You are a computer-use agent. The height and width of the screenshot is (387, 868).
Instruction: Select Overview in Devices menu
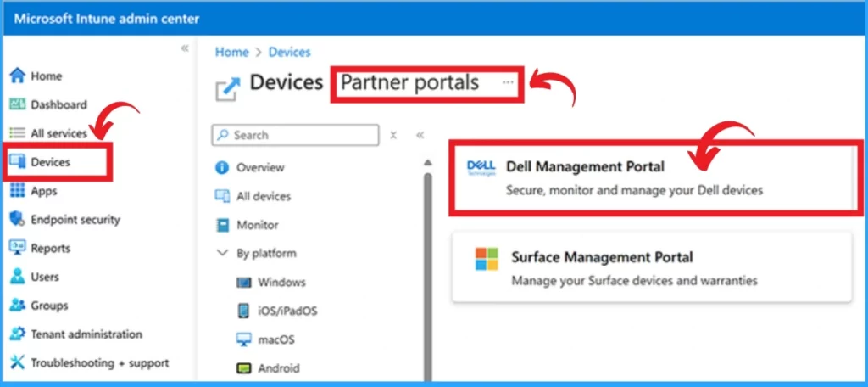tap(260, 167)
